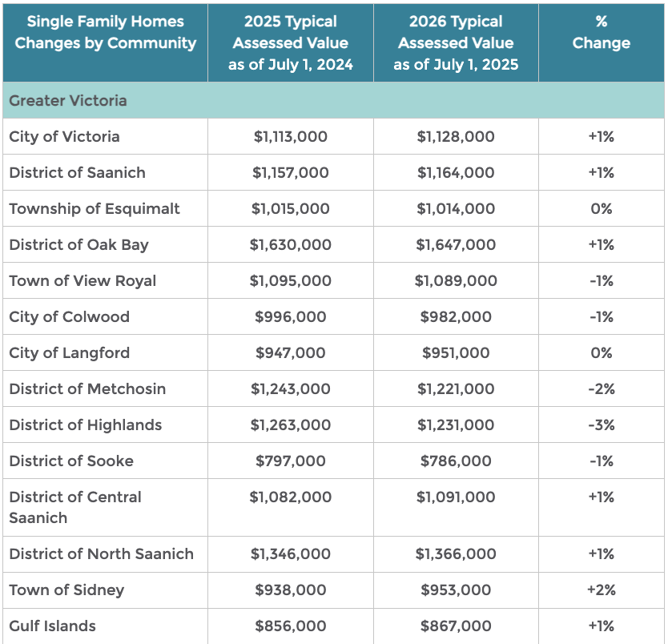Viewport: 668px width, 644px height.
Task: Select the 2026 Typical Assessed Value header
Action: pos(456,43)
